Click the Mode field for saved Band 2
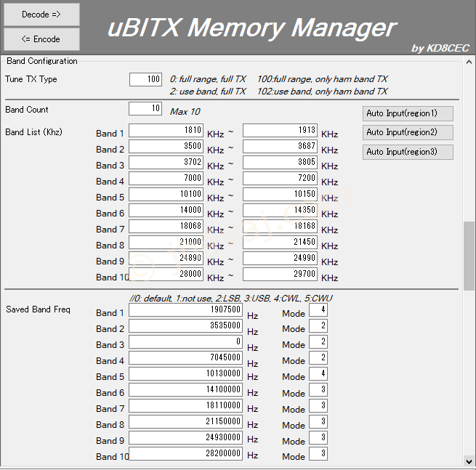 coord(318,326)
